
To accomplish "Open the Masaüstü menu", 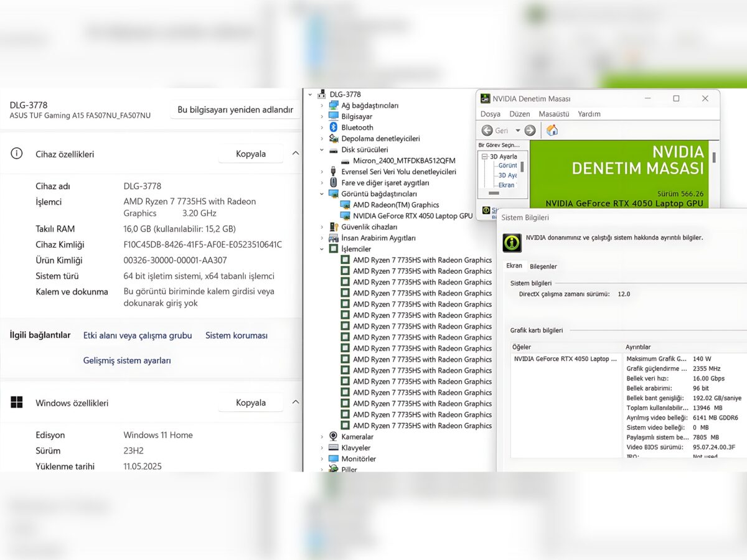I will tap(554, 114).
